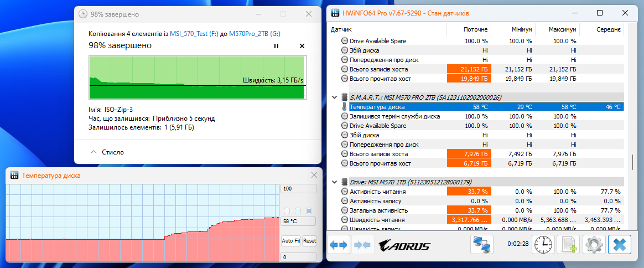Viewport: 644px width, 268px height.
Task: Open remote network monitors icon
Action: pyautogui.click(x=482, y=245)
